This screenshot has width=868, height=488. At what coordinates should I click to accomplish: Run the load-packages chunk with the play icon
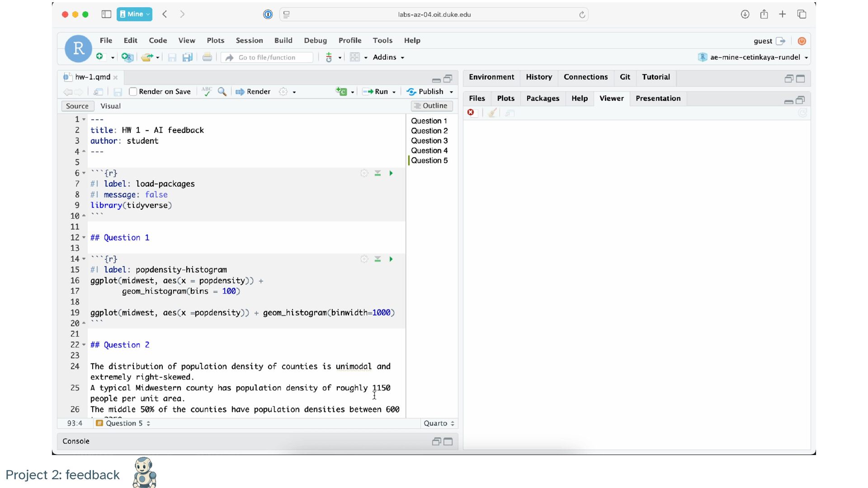tap(391, 174)
